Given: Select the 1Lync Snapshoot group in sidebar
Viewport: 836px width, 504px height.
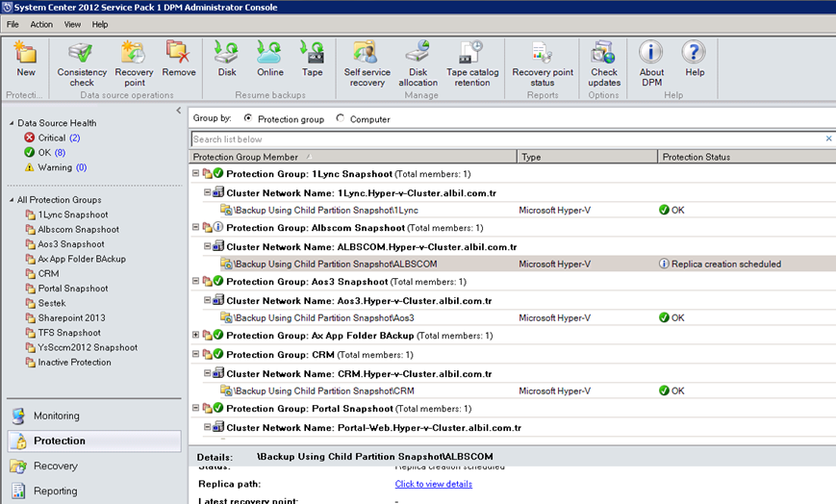Looking at the screenshot, I should (66, 214).
